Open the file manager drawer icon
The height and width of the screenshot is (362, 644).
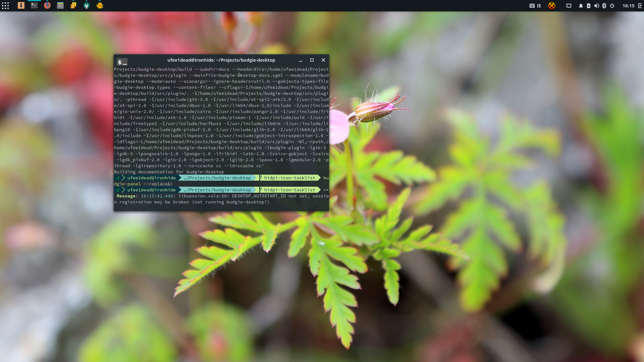(60, 6)
